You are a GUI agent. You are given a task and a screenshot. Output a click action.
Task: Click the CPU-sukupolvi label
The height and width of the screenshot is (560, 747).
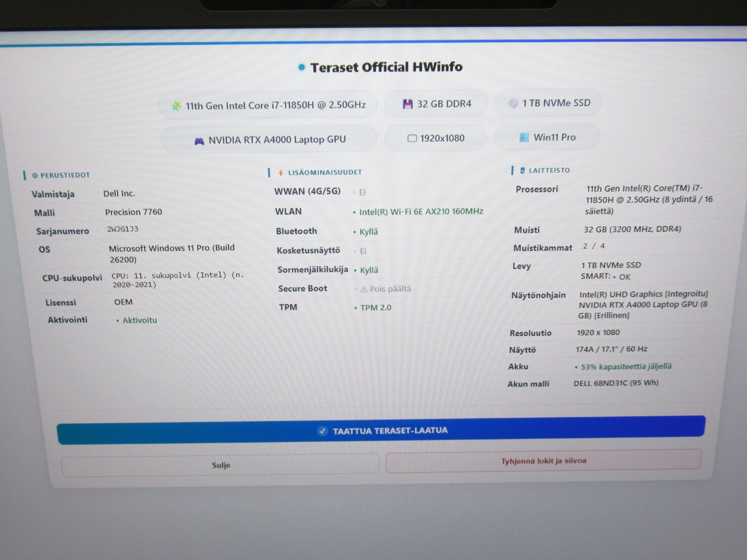click(x=72, y=278)
